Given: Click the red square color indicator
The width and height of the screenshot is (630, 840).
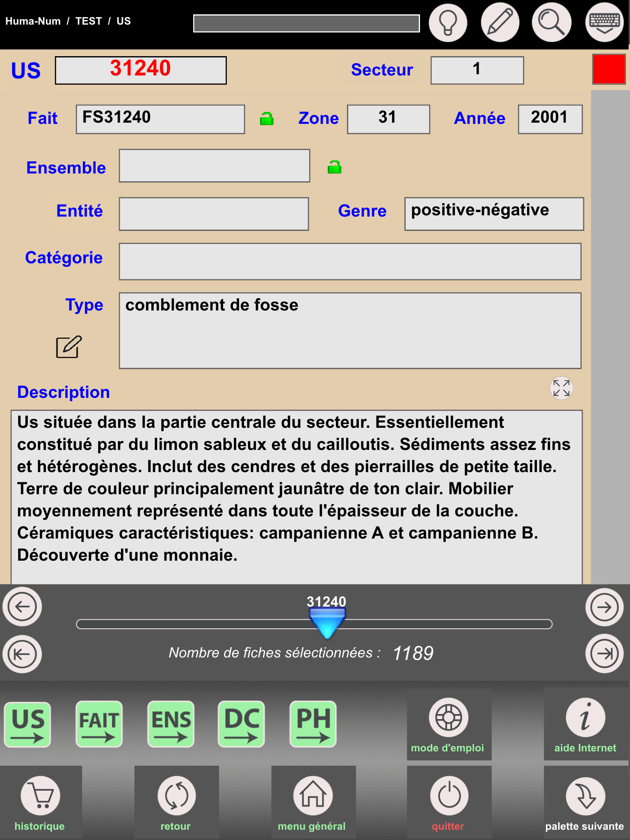Looking at the screenshot, I should [x=609, y=69].
